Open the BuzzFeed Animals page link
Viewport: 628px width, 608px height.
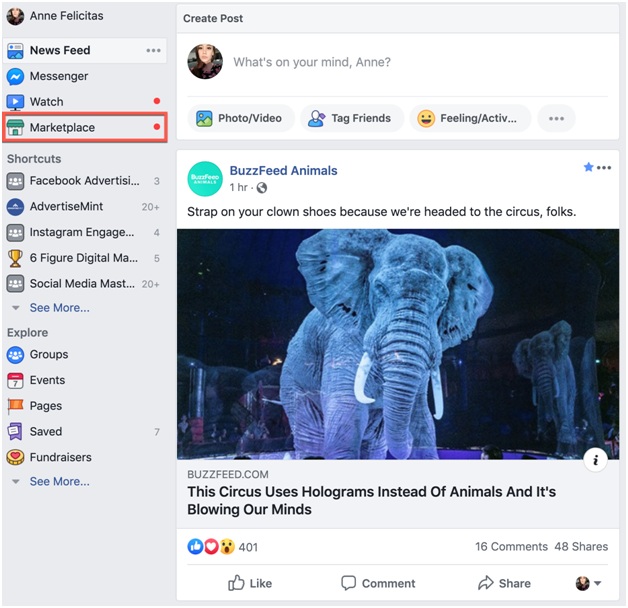pyautogui.click(x=283, y=171)
